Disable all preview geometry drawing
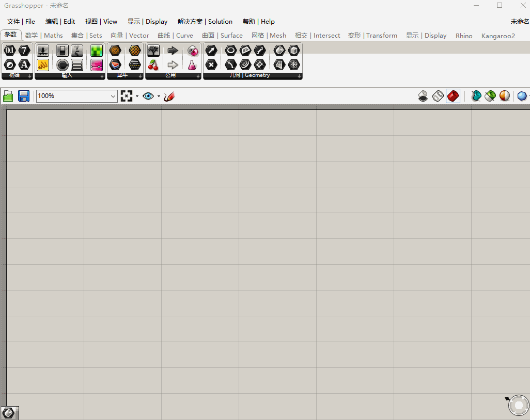The image size is (530, 420). (423, 96)
